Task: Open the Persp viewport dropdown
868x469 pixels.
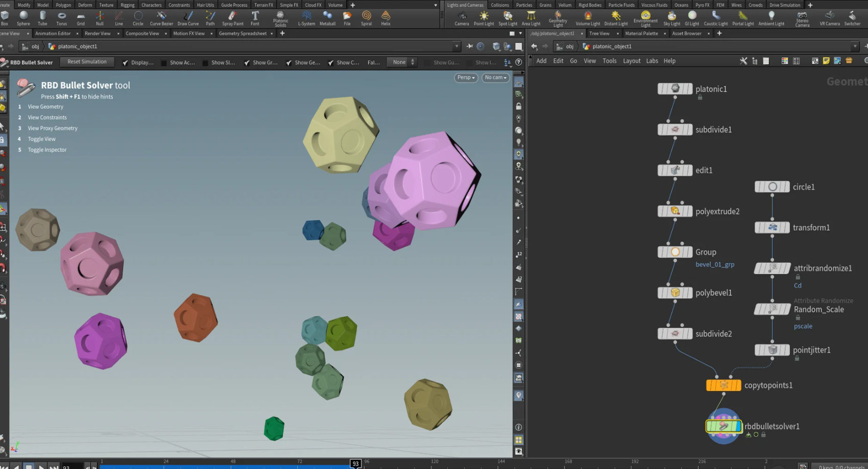Action: click(x=466, y=78)
